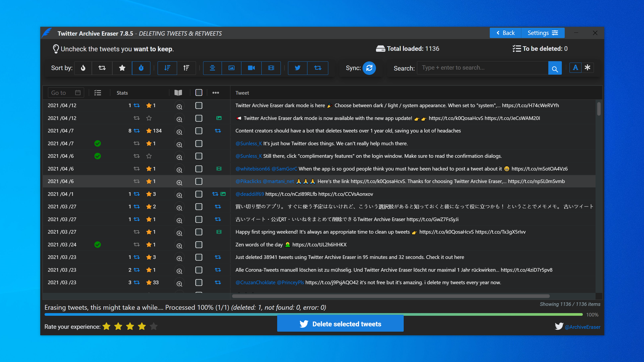Image resolution: width=644 pixels, height=362 pixels.
Task: Filter to show only image tweets
Action: (x=231, y=68)
